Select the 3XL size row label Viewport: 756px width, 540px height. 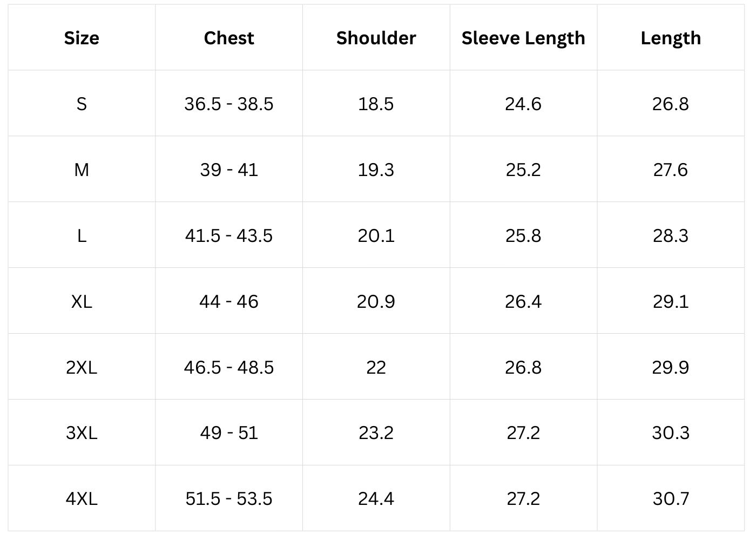tap(82, 433)
